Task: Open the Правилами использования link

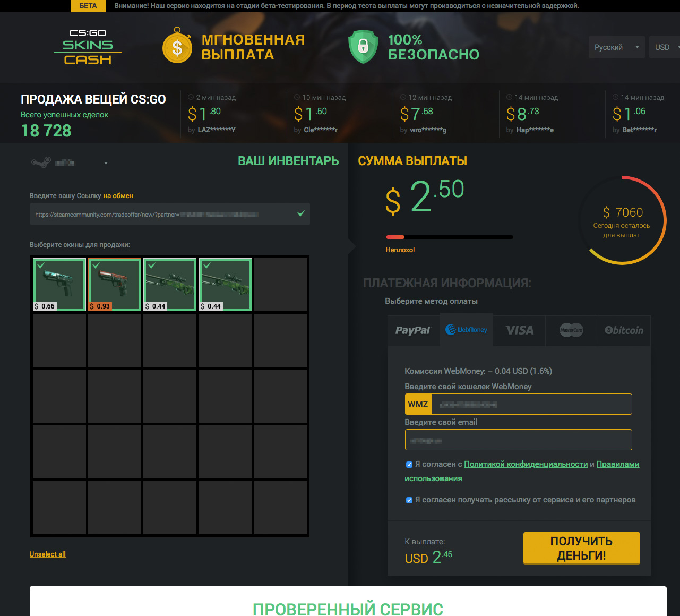Action: 522,472
